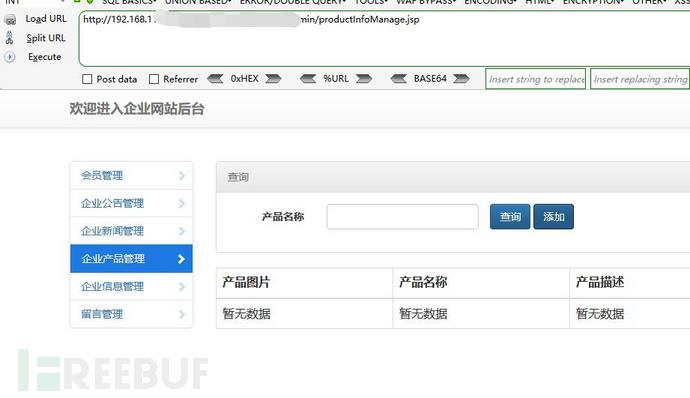Click the 产品名称 search input box
The width and height of the screenshot is (690, 398).
(403, 217)
